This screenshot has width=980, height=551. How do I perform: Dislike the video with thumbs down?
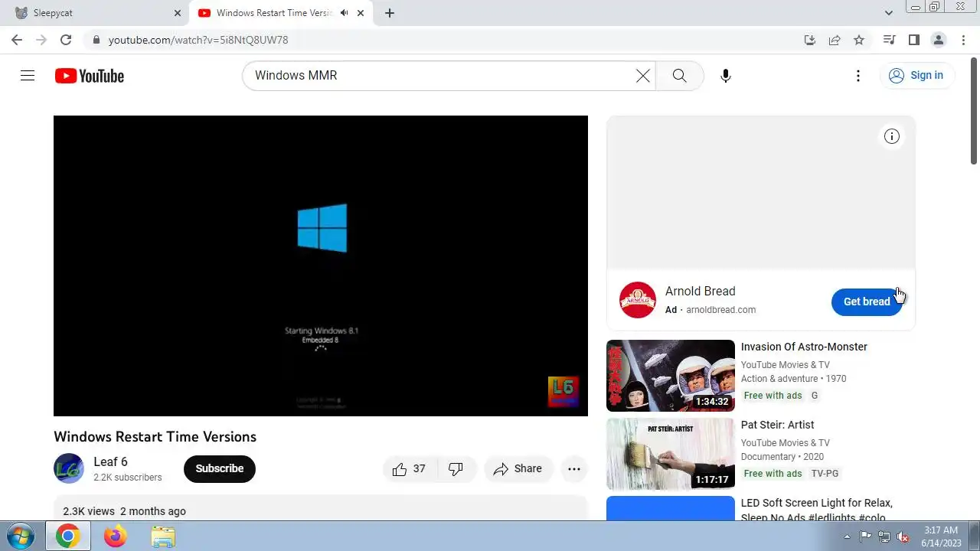(x=456, y=469)
